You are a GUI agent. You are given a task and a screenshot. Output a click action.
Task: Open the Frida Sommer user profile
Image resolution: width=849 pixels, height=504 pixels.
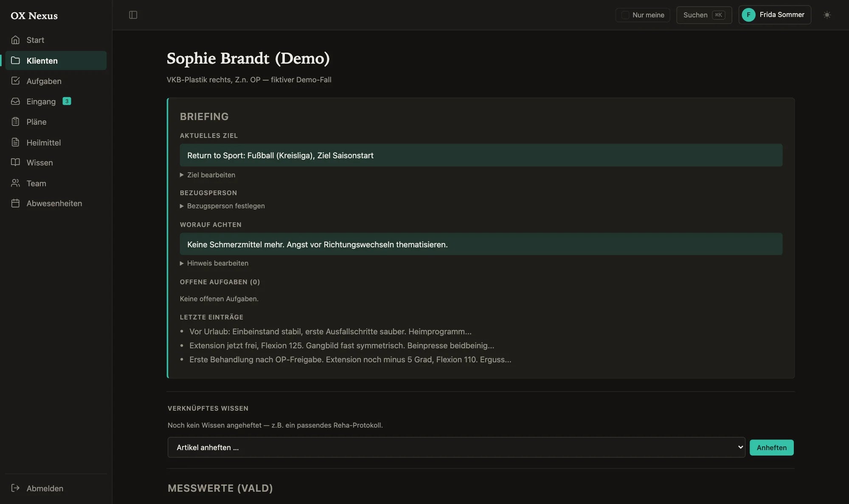(774, 15)
